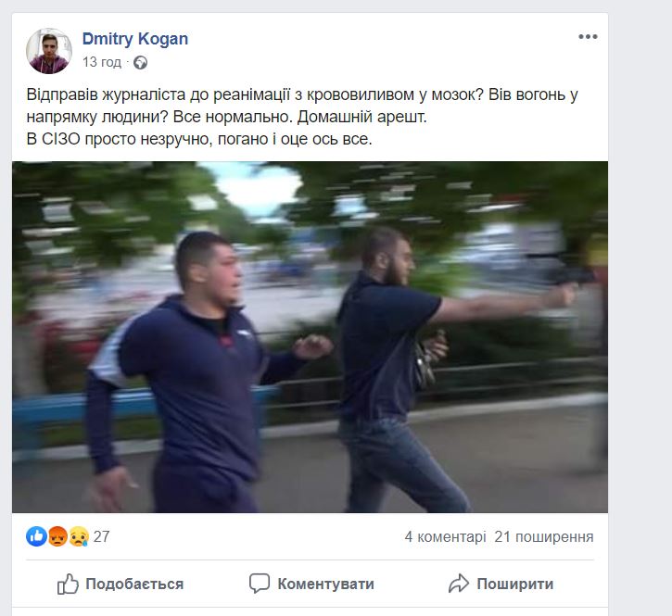Open the post photo of two men
Screen dimensions: 672x616
tap(310, 337)
